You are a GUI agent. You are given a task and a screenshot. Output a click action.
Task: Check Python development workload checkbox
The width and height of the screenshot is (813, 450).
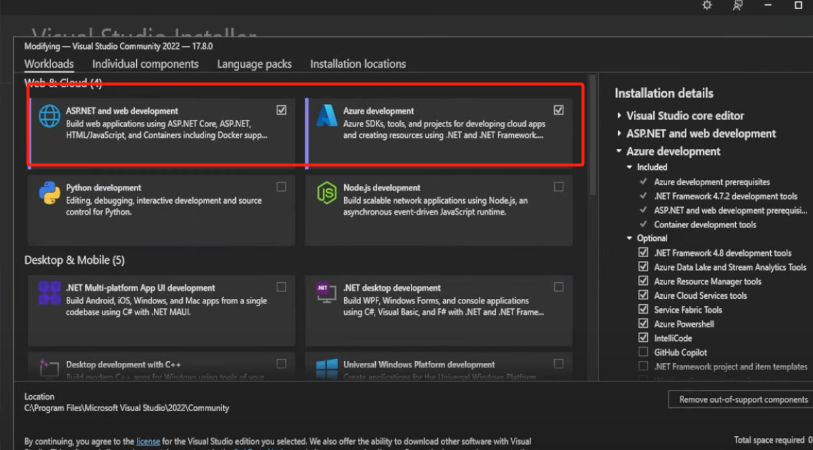coord(281,187)
